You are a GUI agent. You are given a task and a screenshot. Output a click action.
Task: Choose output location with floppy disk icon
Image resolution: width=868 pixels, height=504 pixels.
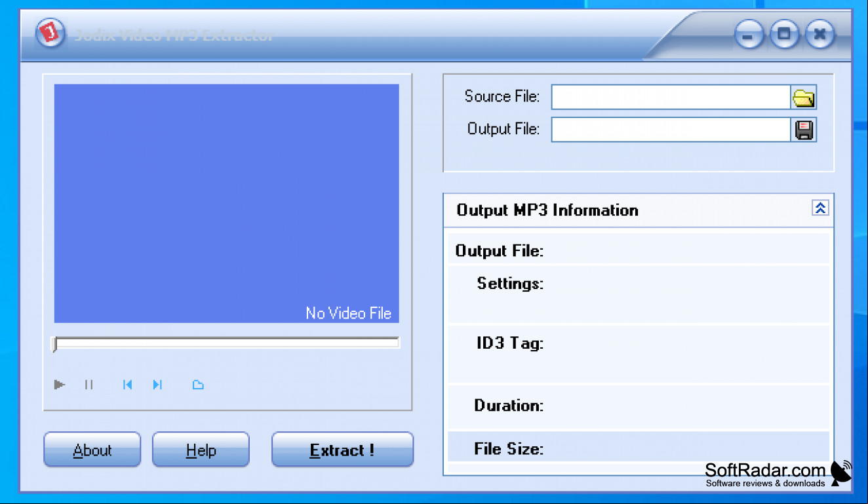coord(804,130)
